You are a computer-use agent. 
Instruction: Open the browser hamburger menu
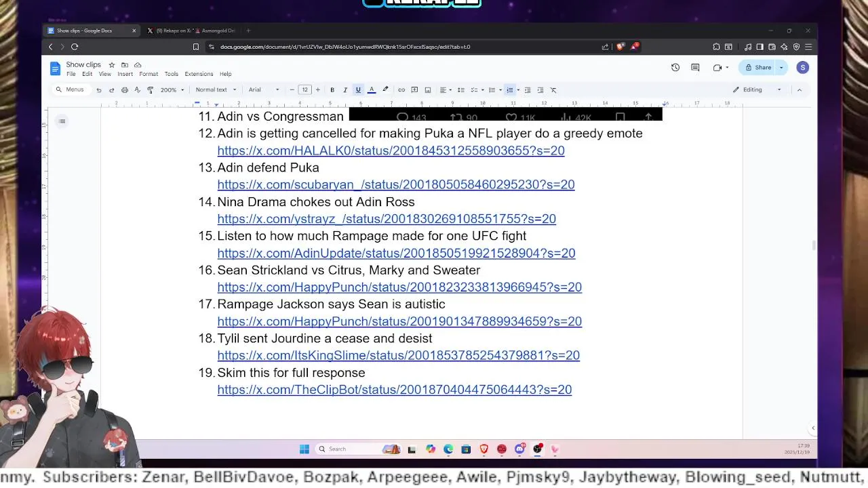808,47
